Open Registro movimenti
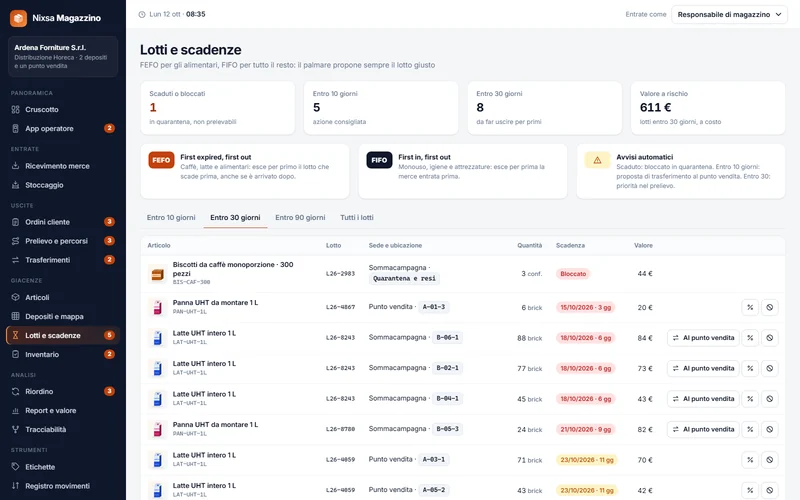800x500 pixels. [63, 486]
